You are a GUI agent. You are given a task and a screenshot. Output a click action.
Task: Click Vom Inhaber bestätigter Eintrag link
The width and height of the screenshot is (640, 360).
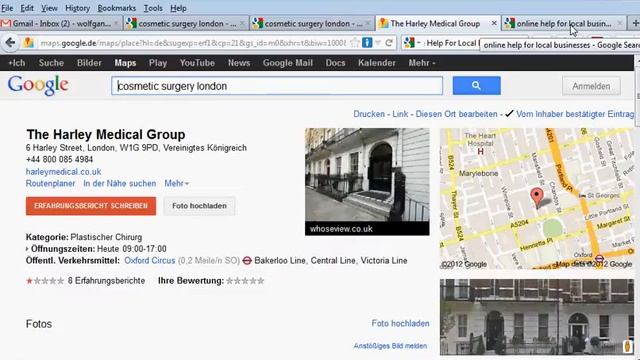[575, 114]
